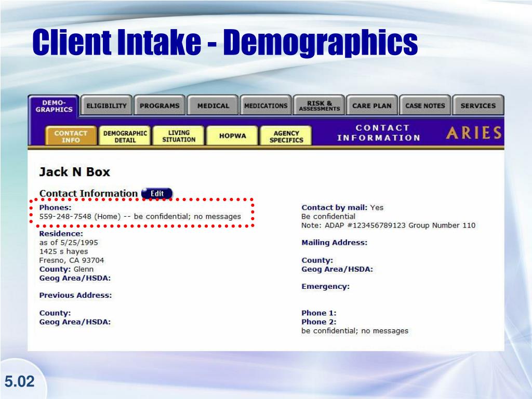Open the Demographic Detail sub-tab
Viewport: 532px width, 399px height.
tap(125, 136)
